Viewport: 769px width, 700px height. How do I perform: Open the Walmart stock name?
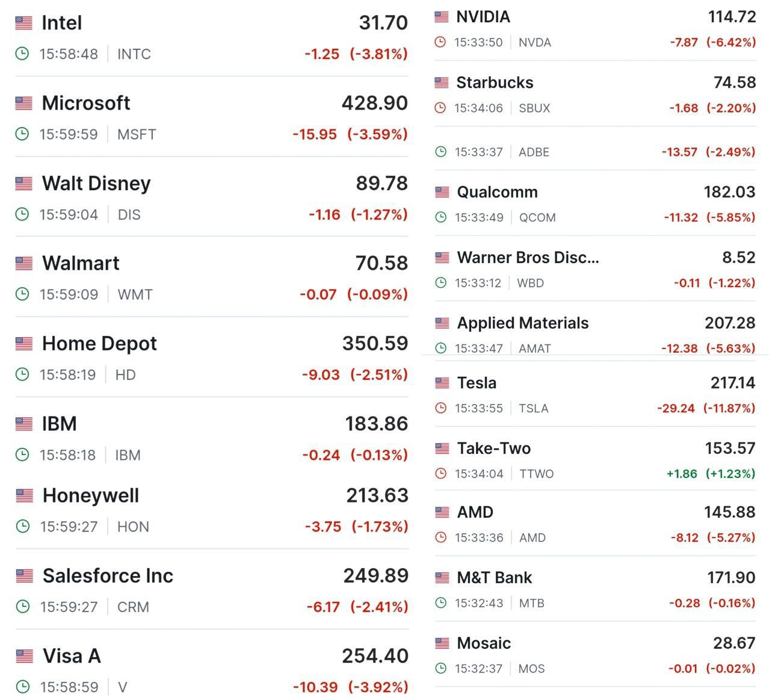coord(81,263)
